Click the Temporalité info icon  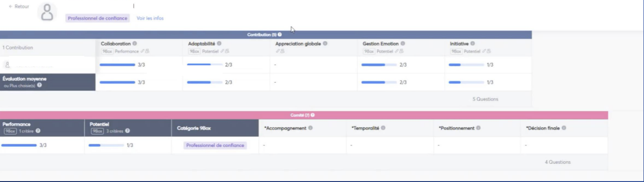click(x=383, y=128)
